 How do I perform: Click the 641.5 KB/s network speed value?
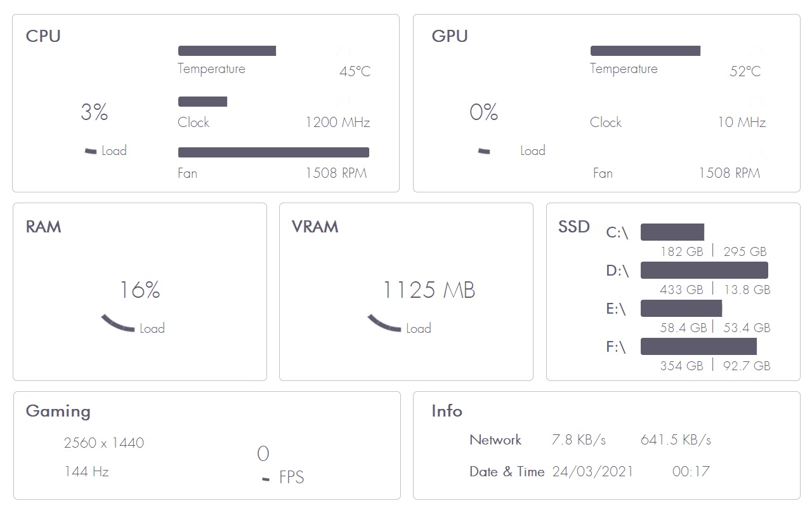676,440
